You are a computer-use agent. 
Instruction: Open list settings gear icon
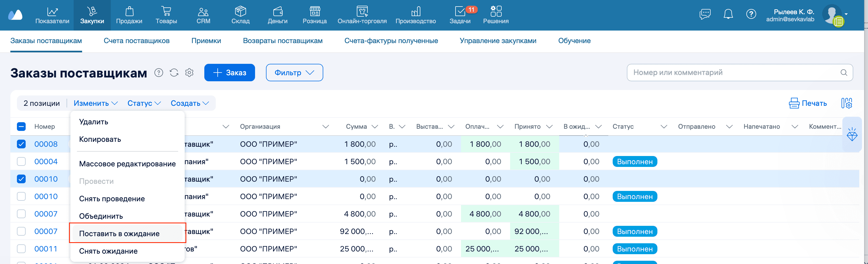(189, 73)
